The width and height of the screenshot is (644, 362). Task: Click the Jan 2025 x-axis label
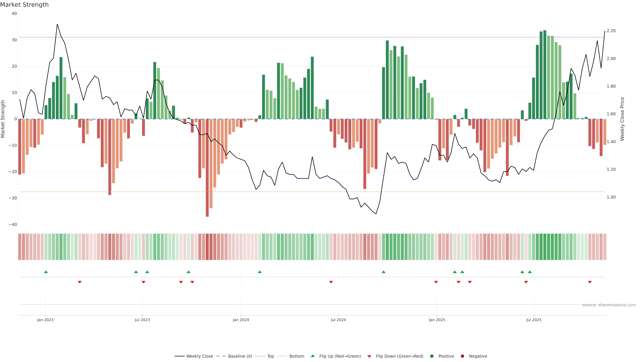pyautogui.click(x=437, y=320)
